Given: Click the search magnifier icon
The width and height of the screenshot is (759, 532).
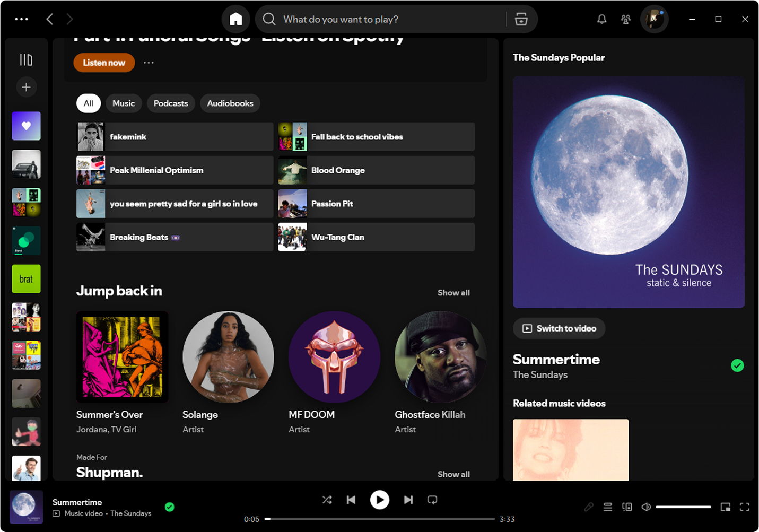Looking at the screenshot, I should coord(269,19).
